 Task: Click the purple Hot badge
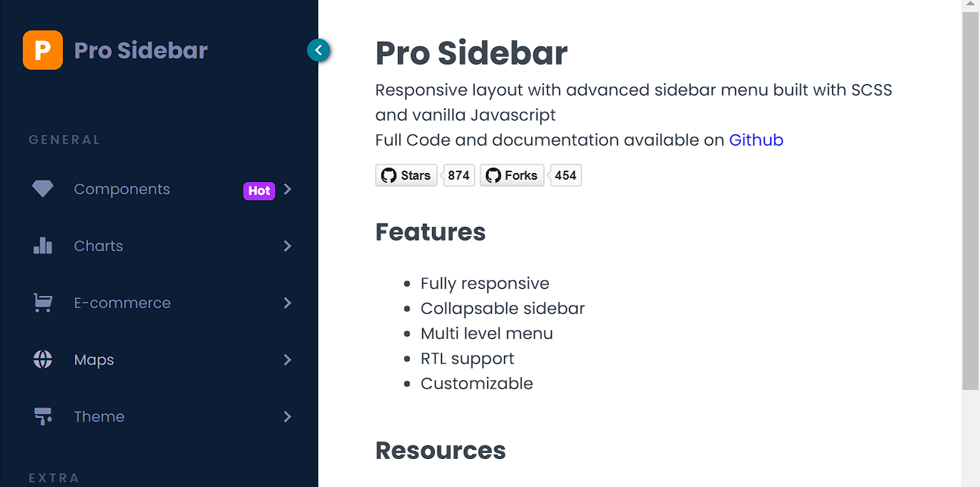pyautogui.click(x=259, y=190)
